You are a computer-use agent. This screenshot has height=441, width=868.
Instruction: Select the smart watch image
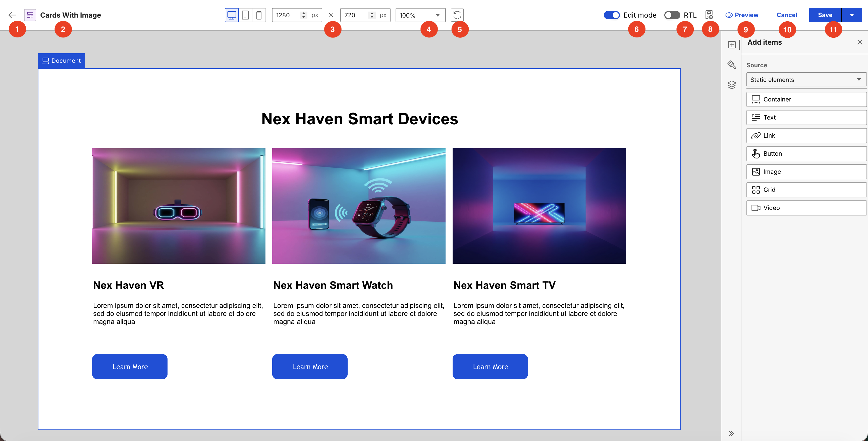pos(358,206)
